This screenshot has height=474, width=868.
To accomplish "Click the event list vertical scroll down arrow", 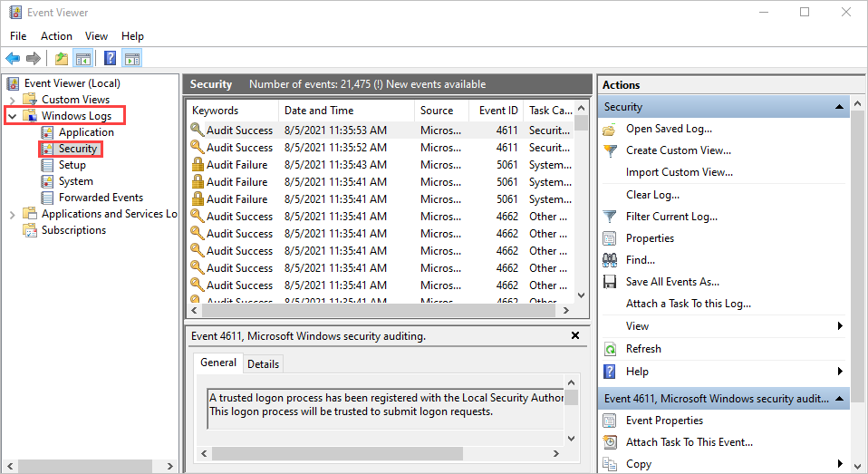I will click(582, 295).
